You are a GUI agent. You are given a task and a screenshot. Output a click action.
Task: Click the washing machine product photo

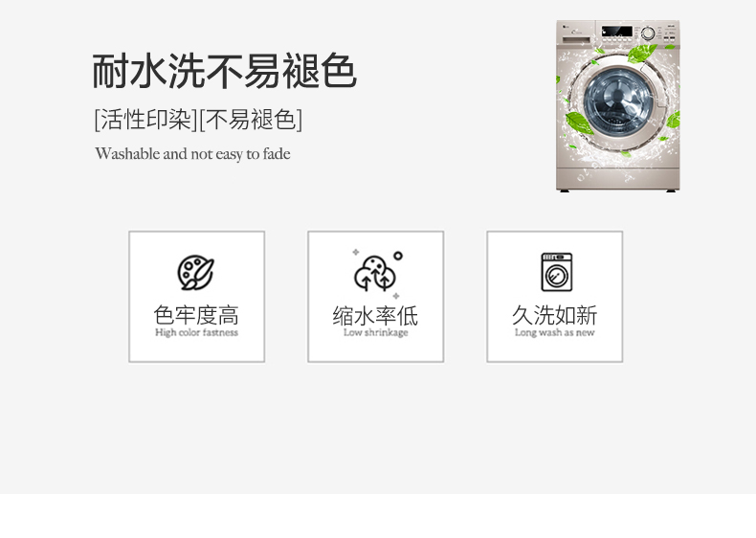click(x=617, y=105)
